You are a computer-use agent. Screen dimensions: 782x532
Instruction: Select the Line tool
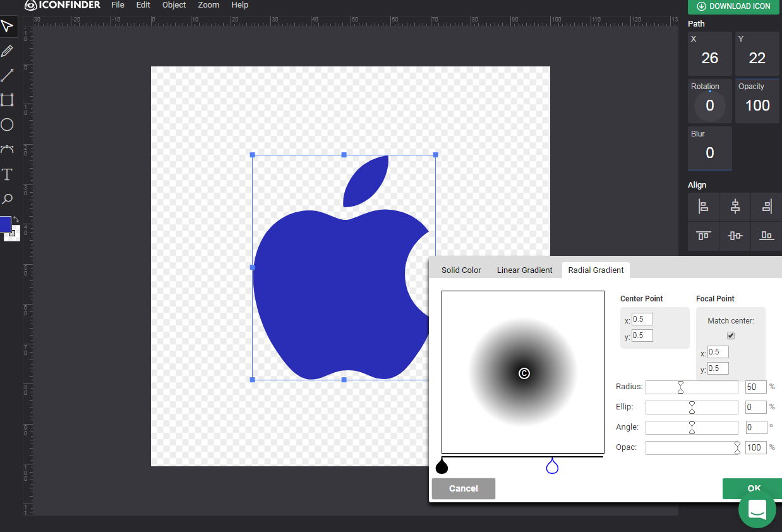click(7, 76)
